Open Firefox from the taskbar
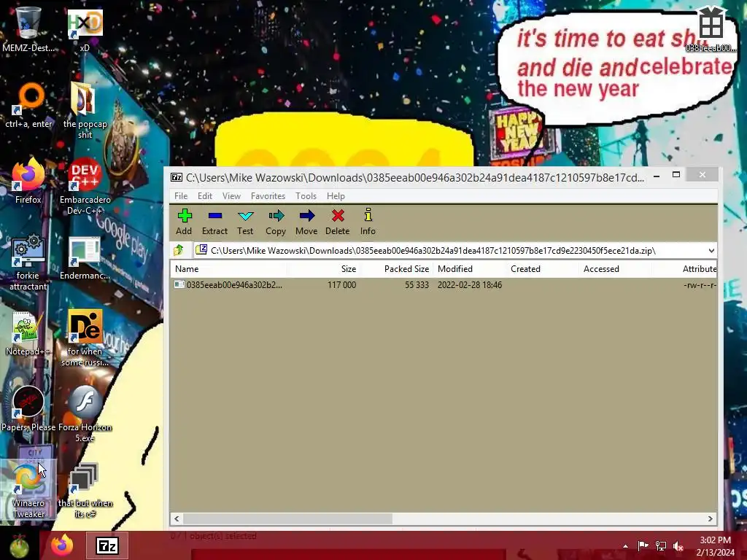The image size is (747, 560). pyautogui.click(x=62, y=545)
